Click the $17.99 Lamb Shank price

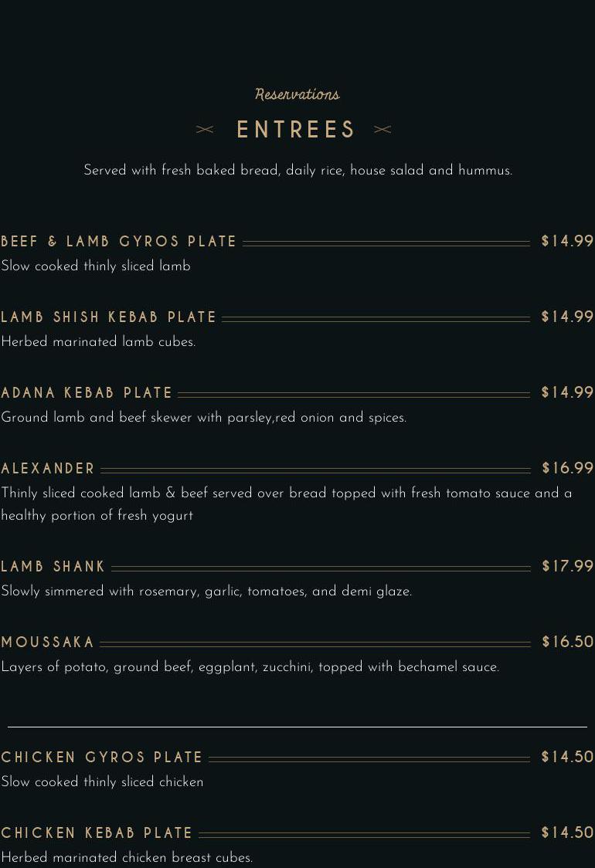point(568,567)
